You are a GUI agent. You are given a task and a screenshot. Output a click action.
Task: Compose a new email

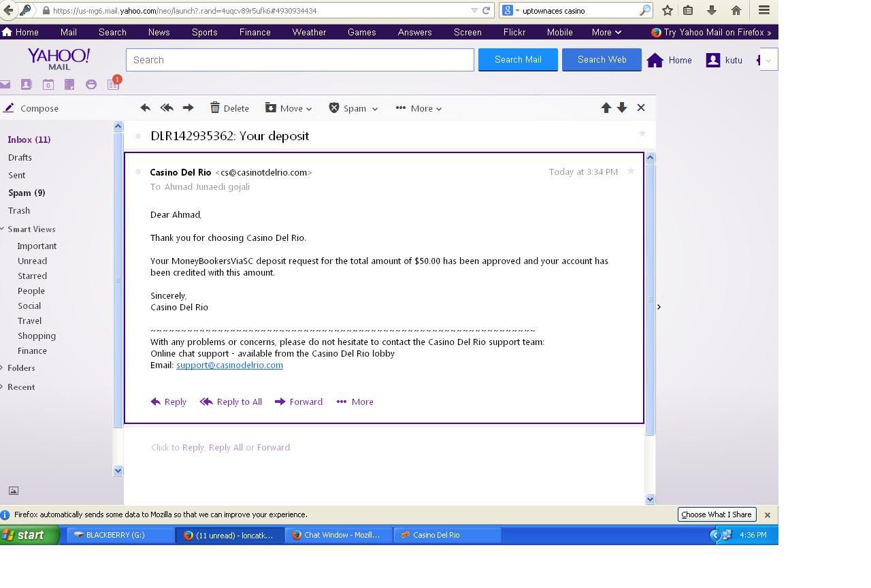click(32, 108)
